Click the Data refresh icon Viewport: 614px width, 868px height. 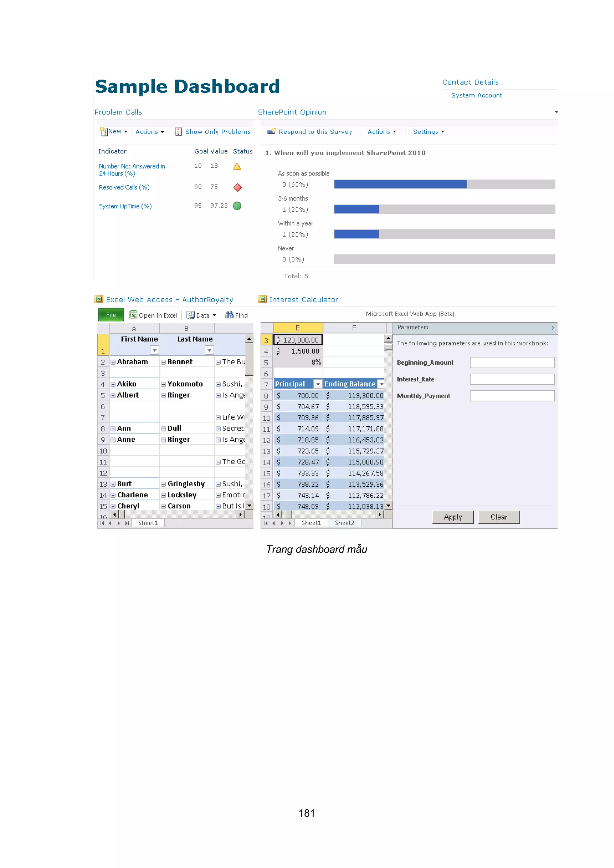point(191,315)
